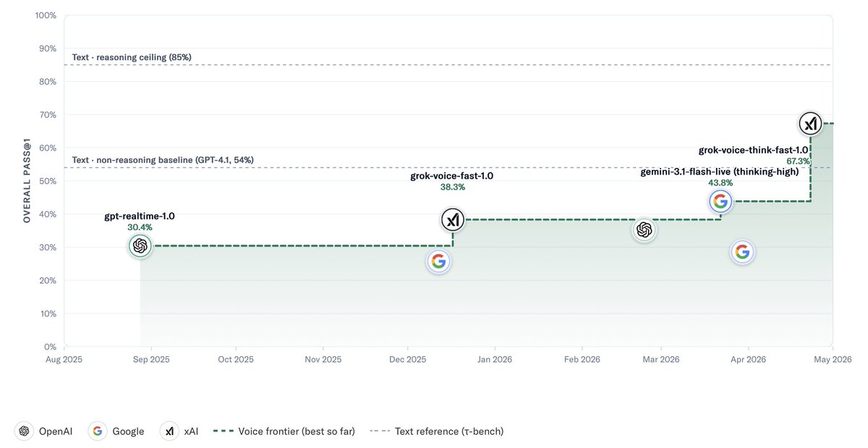Viewport: 868px width, 448px height.
Task: Click the 67.3% score value
Action: coord(799,161)
